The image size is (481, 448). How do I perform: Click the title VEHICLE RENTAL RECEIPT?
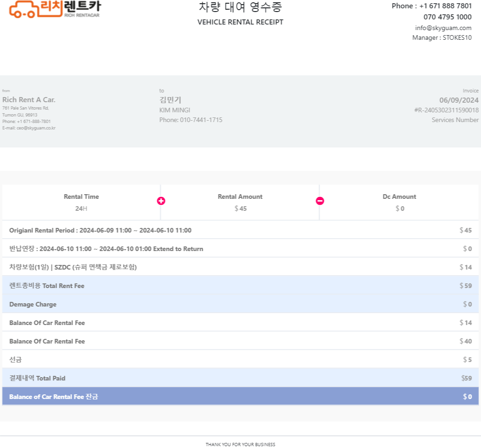click(240, 22)
